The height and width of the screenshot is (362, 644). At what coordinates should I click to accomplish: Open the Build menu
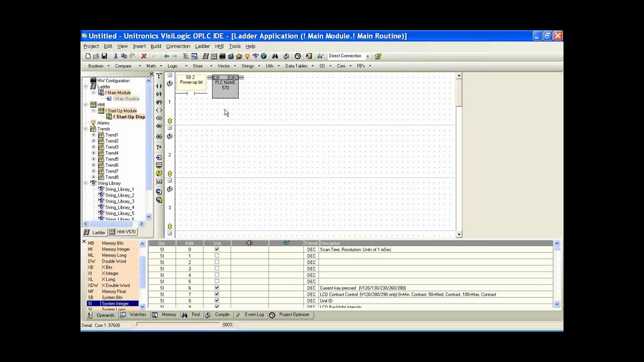click(x=156, y=46)
